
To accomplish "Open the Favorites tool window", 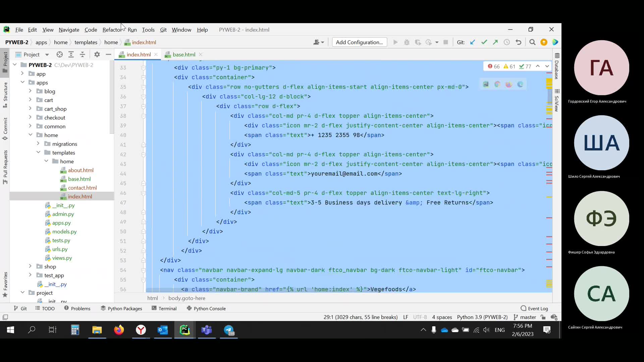I will point(5,285).
